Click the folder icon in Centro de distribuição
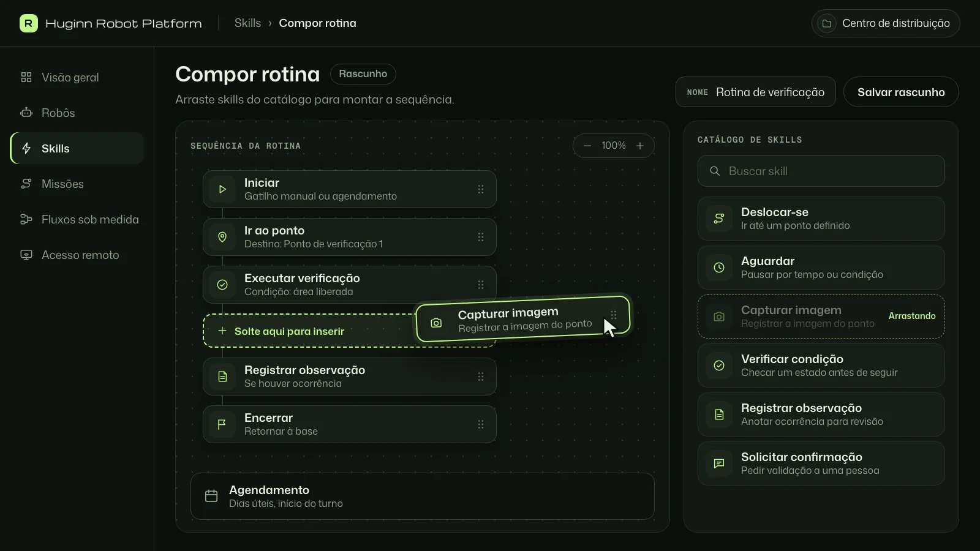 coord(827,23)
